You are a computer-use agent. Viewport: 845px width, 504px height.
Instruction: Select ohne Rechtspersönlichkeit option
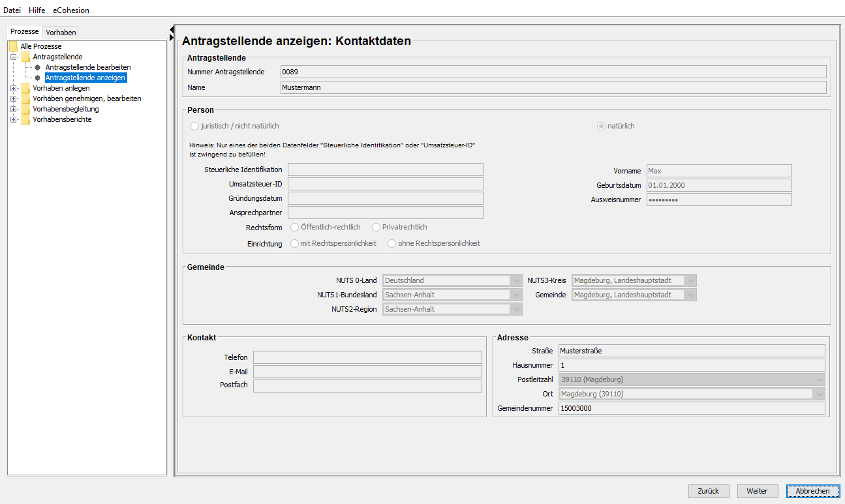[392, 243]
